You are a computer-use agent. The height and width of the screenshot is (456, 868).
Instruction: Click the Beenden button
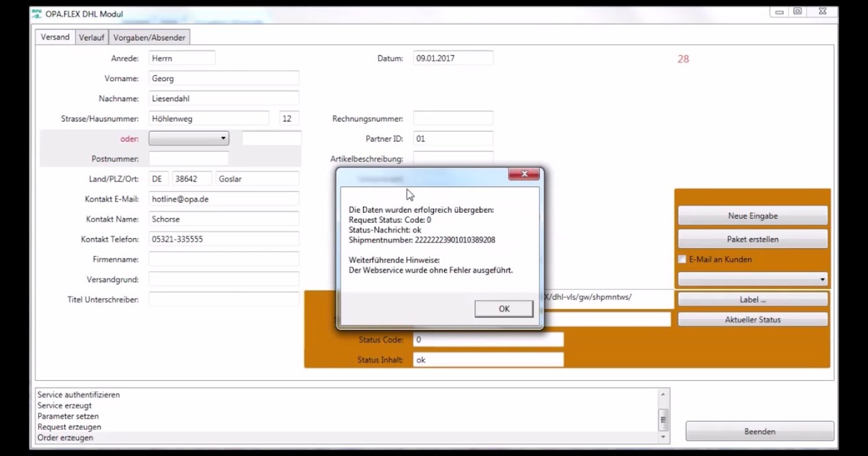click(x=760, y=431)
